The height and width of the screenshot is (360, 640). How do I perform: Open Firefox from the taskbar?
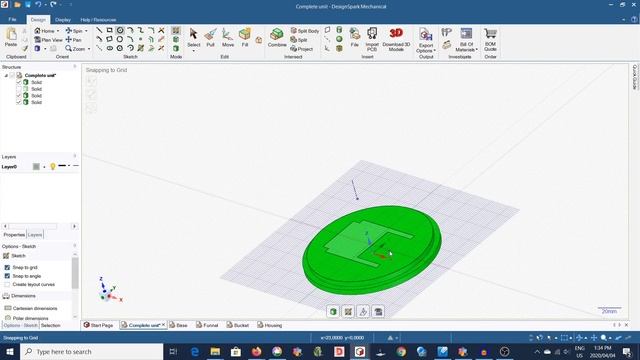click(256, 351)
